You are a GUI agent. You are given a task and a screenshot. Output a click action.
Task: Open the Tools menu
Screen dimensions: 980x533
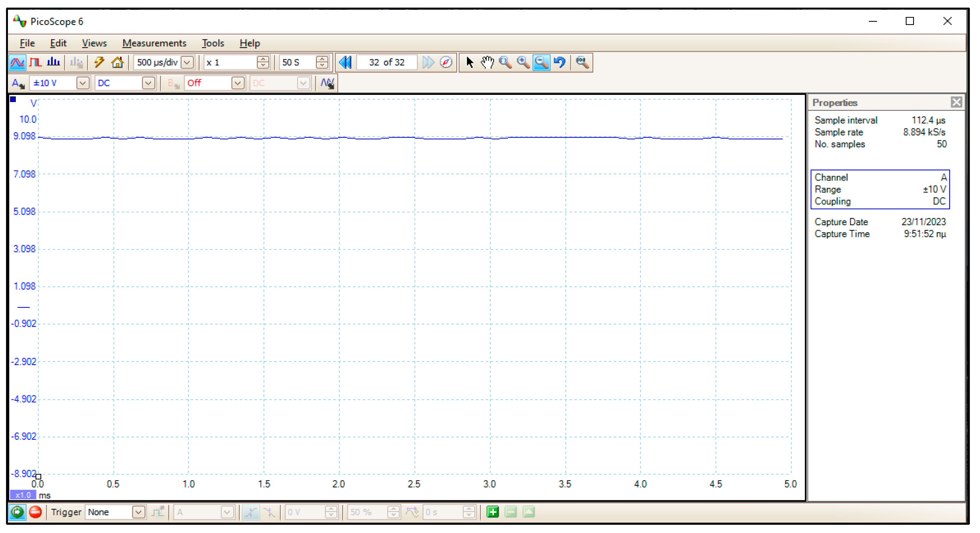pos(213,43)
